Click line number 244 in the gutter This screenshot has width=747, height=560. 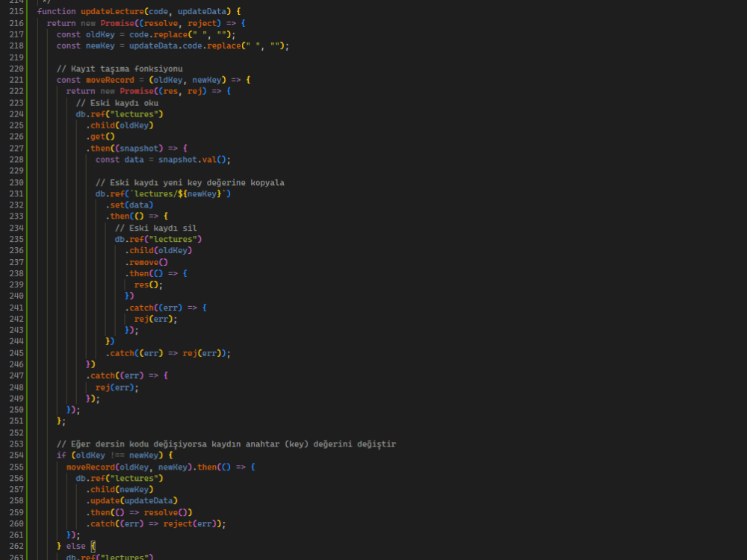pos(16,341)
